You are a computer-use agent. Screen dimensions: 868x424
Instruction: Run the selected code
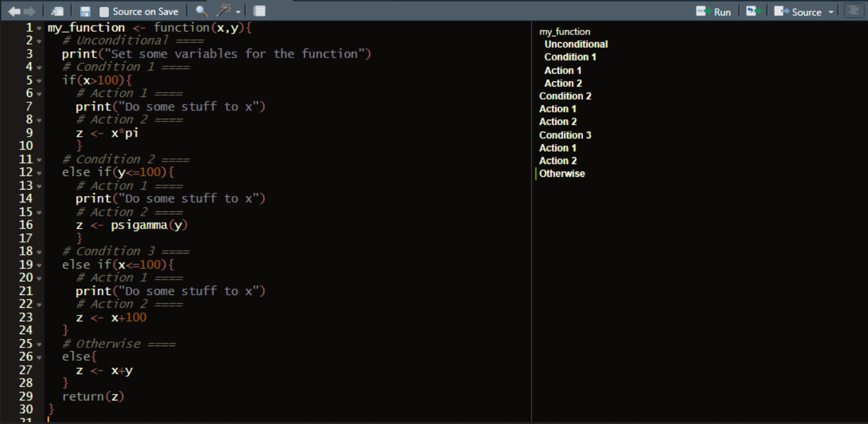point(713,11)
